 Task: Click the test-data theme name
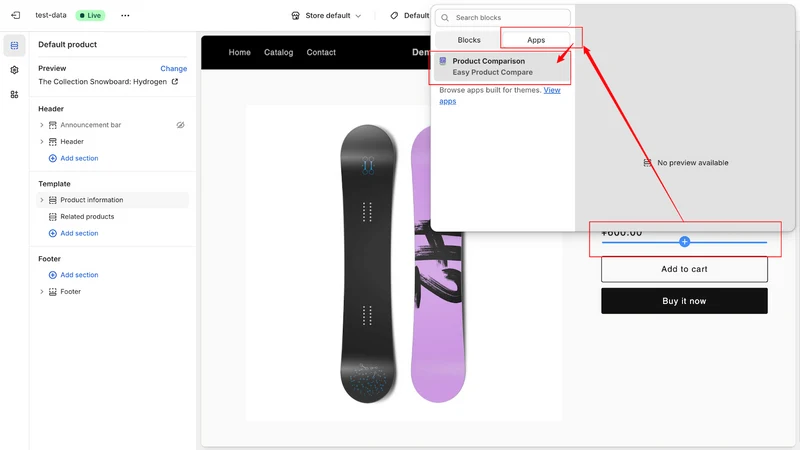pyautogui.click(x=51, y=15)
